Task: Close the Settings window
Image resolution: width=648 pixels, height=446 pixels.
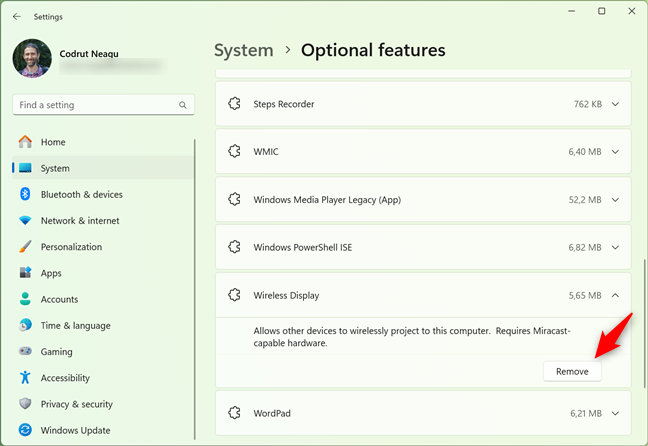Action: [632, 11]
